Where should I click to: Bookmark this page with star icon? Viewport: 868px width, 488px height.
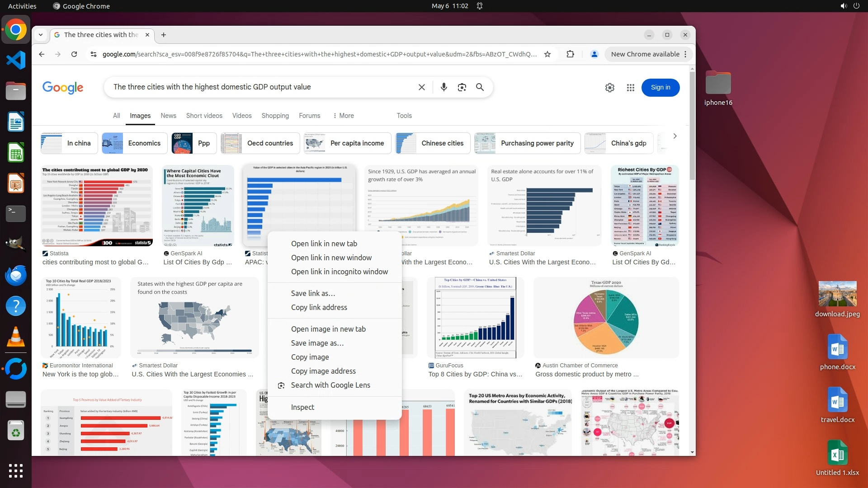(547, 54)
